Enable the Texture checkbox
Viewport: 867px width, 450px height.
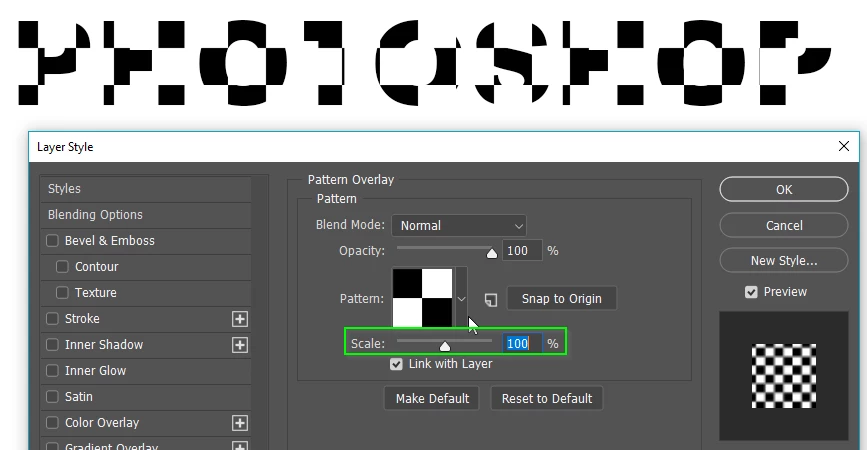tap(62, 292)
